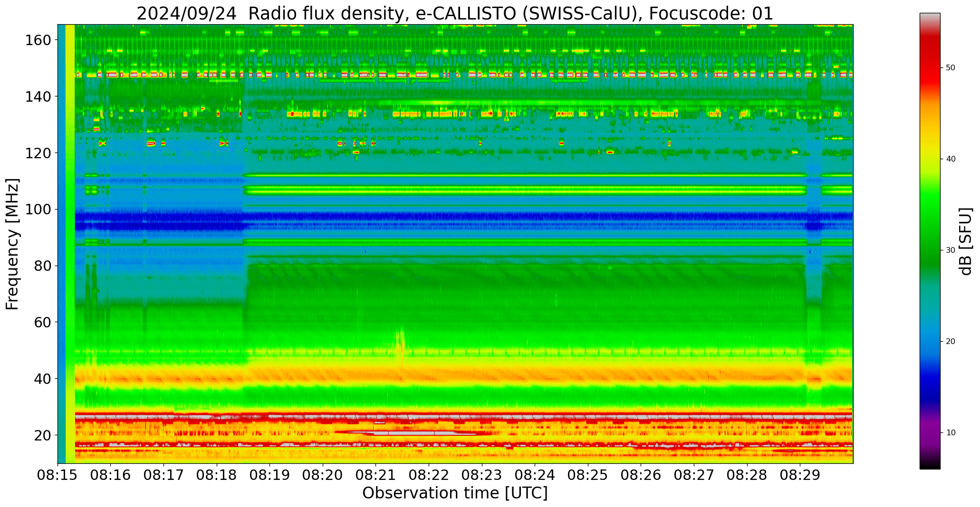Click the 08:27 time tick label

pyautogui.click(x=694, y=475)
